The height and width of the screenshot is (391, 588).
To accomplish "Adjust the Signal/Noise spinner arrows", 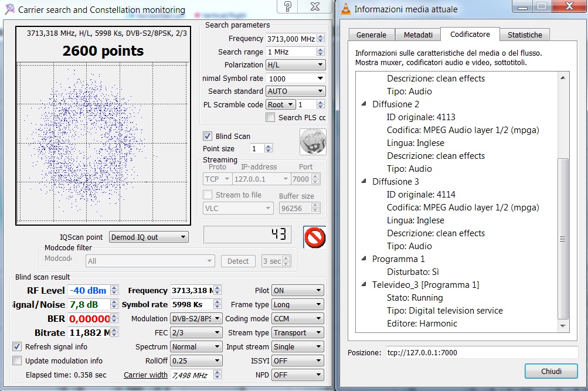I will tap(115, 304).
